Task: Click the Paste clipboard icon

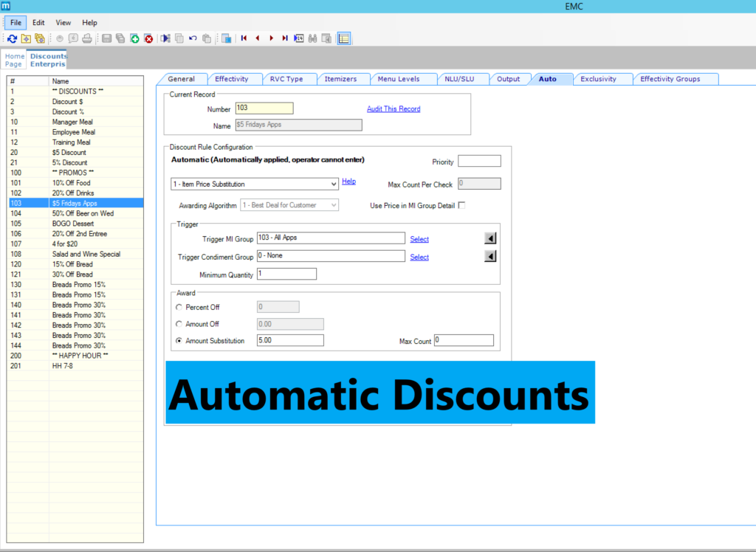Action: click(x=207, y=38)
